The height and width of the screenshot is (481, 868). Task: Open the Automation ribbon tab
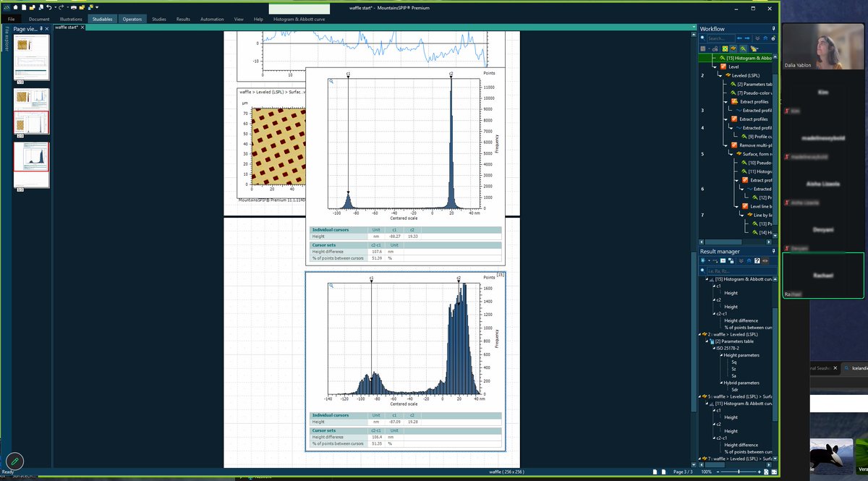point(212,19)
